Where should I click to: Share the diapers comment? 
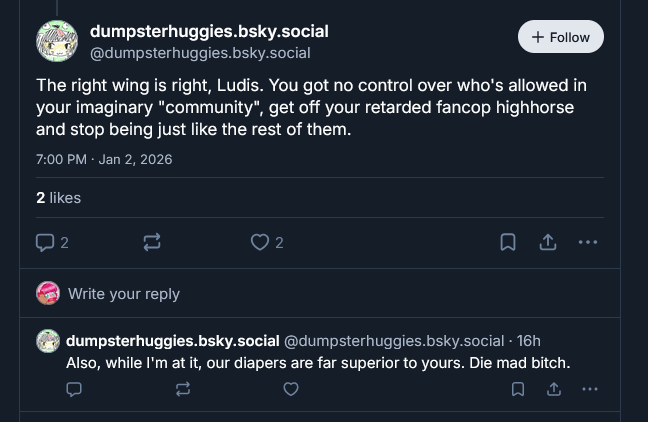[x=553, y=389]
